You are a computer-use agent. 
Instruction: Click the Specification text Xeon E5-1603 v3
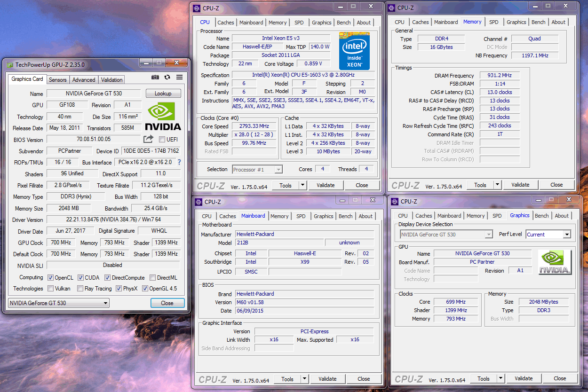303,75
